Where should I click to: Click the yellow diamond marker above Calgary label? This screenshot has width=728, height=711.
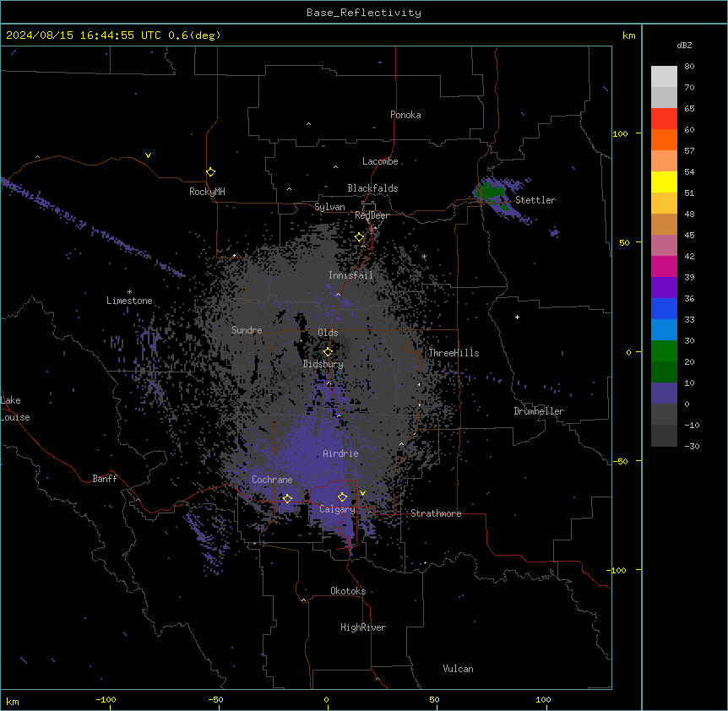342,497
